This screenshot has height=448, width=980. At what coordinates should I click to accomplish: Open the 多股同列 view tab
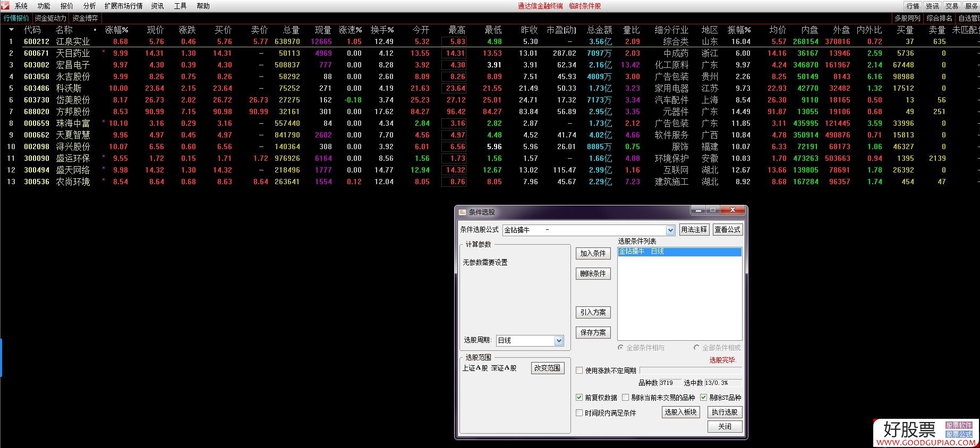(x=907, y=18)
